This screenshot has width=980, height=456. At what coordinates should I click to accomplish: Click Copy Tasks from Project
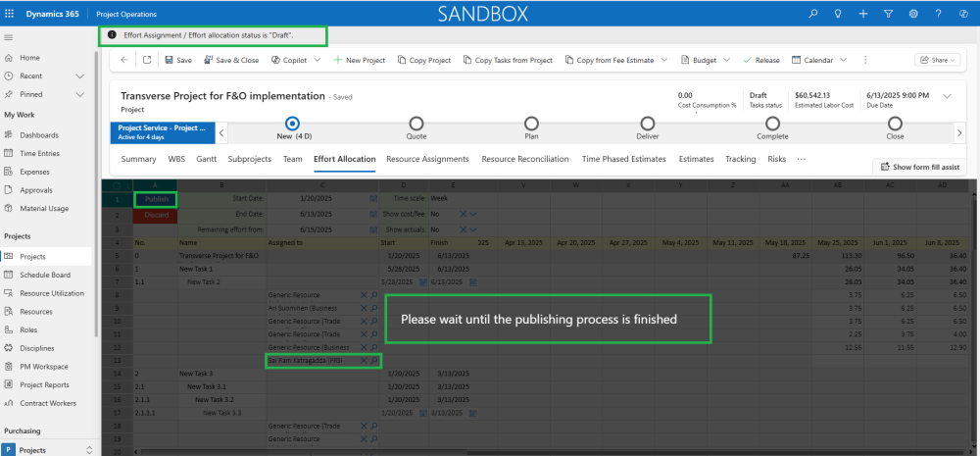pyautogui.click(x=508, y=60)
